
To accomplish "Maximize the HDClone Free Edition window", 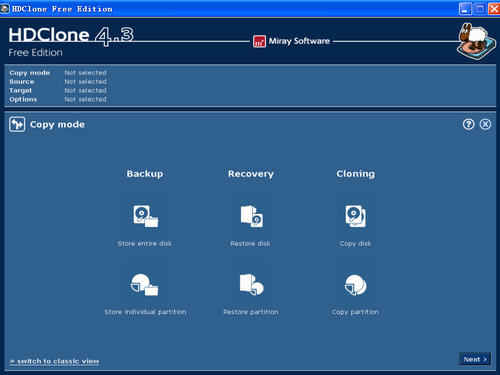I will [x=480, y=9].
